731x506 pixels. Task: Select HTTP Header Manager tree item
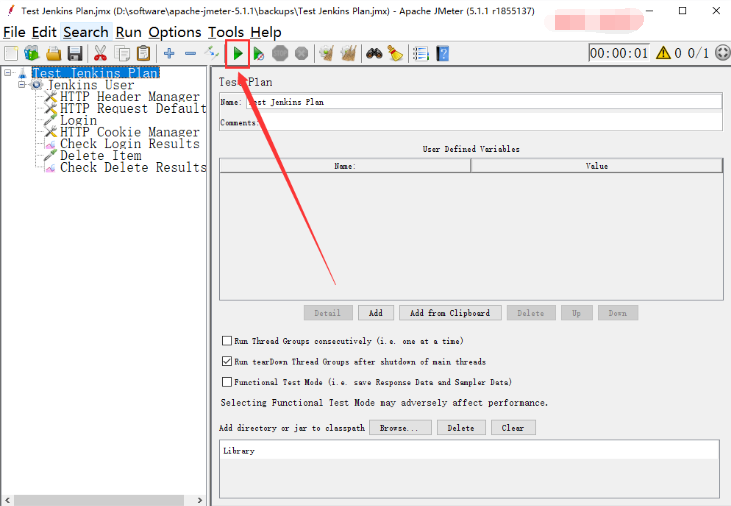tap(130, 97)
